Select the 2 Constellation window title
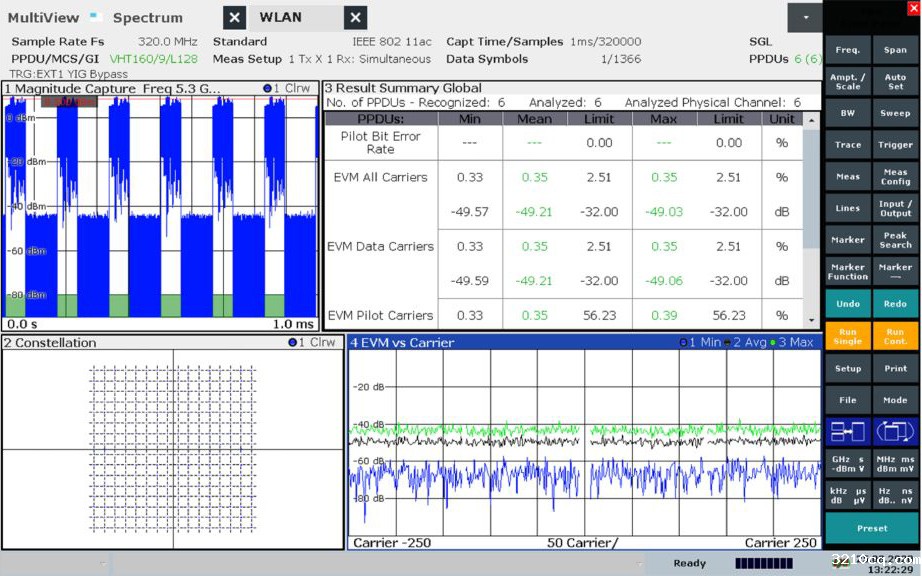922x576 pixels. pos(50,343)
